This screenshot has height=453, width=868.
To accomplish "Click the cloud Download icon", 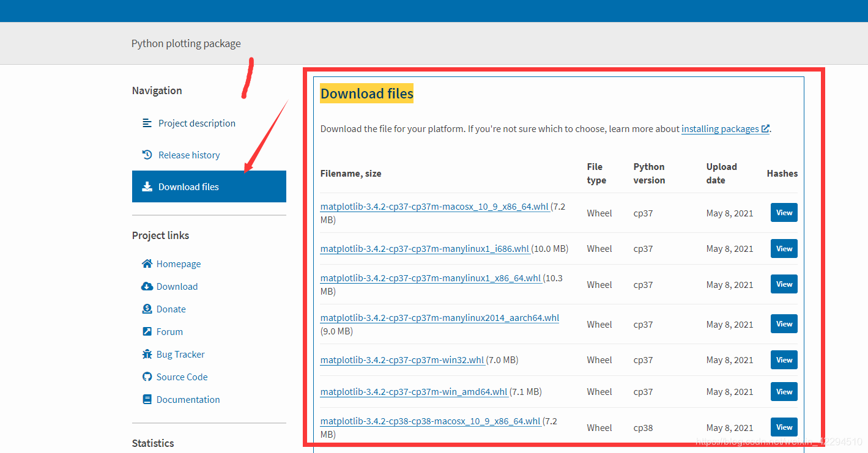I will 147,286.
